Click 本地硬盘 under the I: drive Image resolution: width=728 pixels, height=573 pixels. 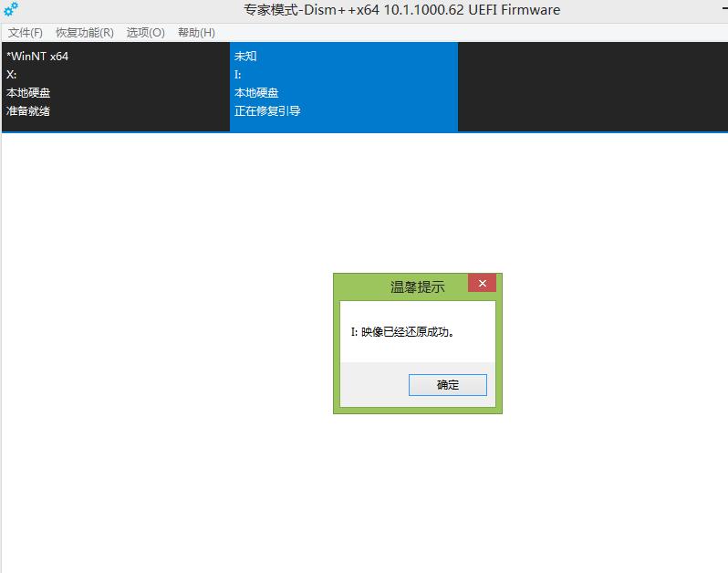click(x=256, y=93)
